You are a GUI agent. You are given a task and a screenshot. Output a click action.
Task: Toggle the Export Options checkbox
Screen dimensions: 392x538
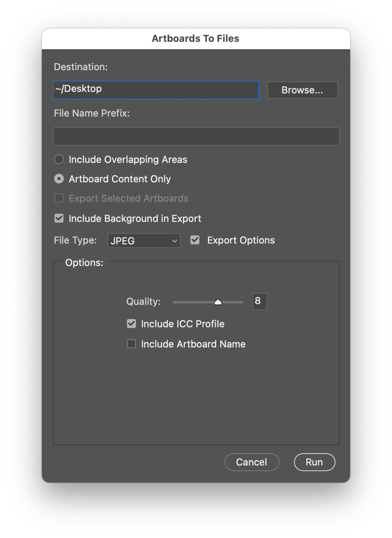[x=195, y=240]
